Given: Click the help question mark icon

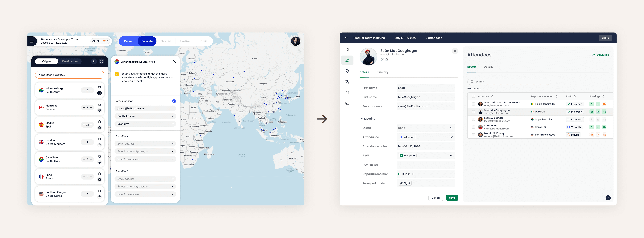Looking at the screenshot, I should point(608,198).
